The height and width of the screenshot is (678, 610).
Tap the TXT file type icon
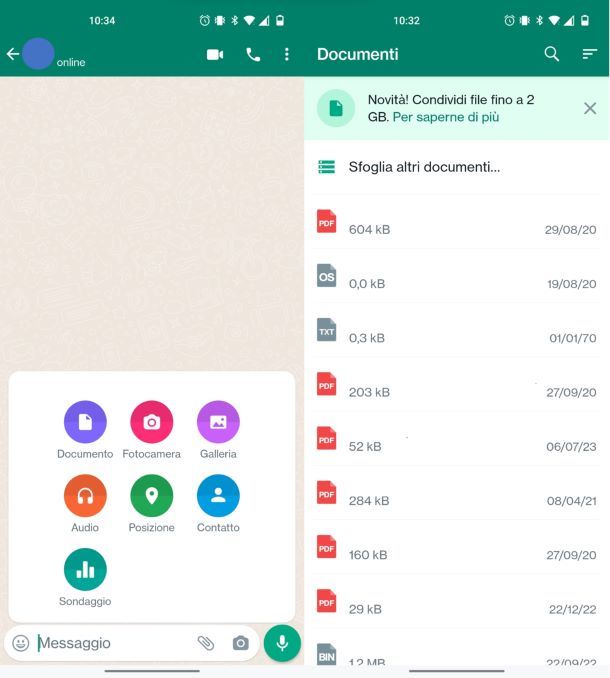point(326,330)
